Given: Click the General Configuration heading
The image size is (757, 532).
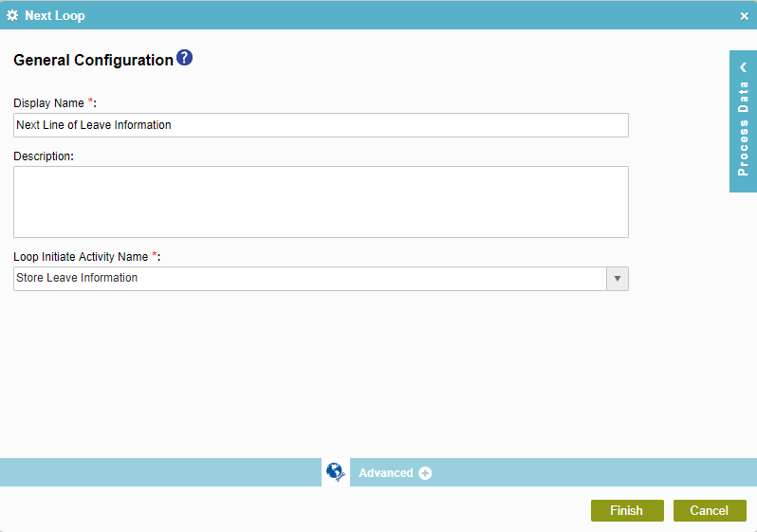Looking at the screenshot, I should click(x=93, y=60).
